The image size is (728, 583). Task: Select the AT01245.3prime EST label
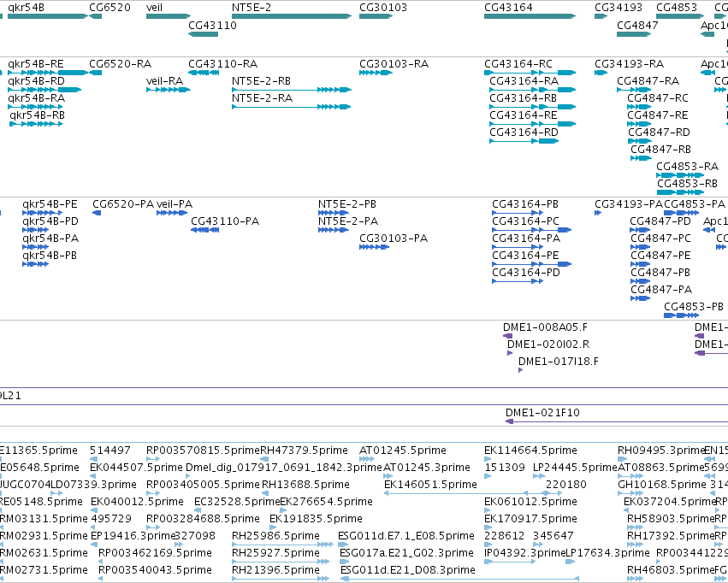427,468
